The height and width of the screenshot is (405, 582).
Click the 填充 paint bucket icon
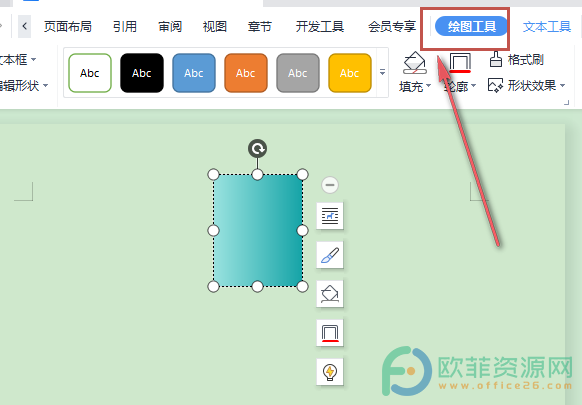point(415,62)
